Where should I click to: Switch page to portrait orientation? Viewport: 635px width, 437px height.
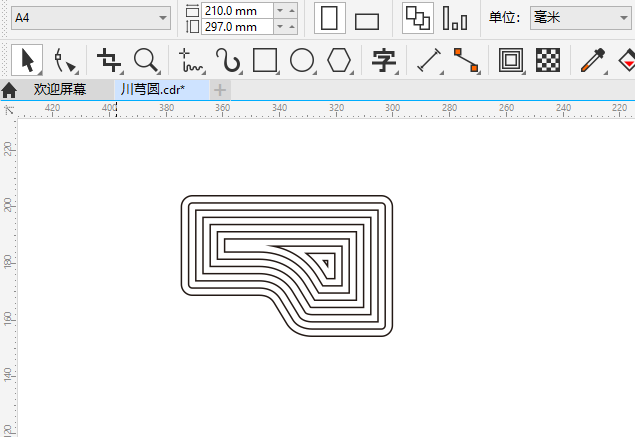331,18
